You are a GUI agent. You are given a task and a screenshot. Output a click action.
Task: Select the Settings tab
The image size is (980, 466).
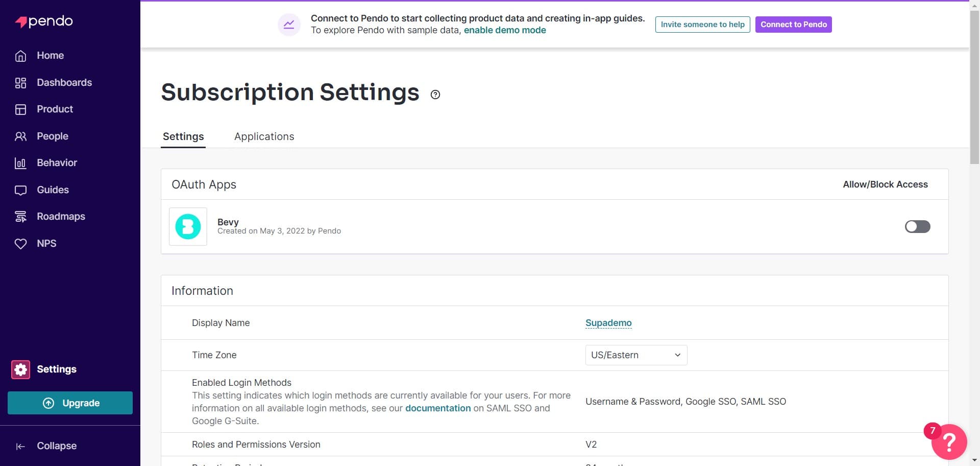coord(183,136)
